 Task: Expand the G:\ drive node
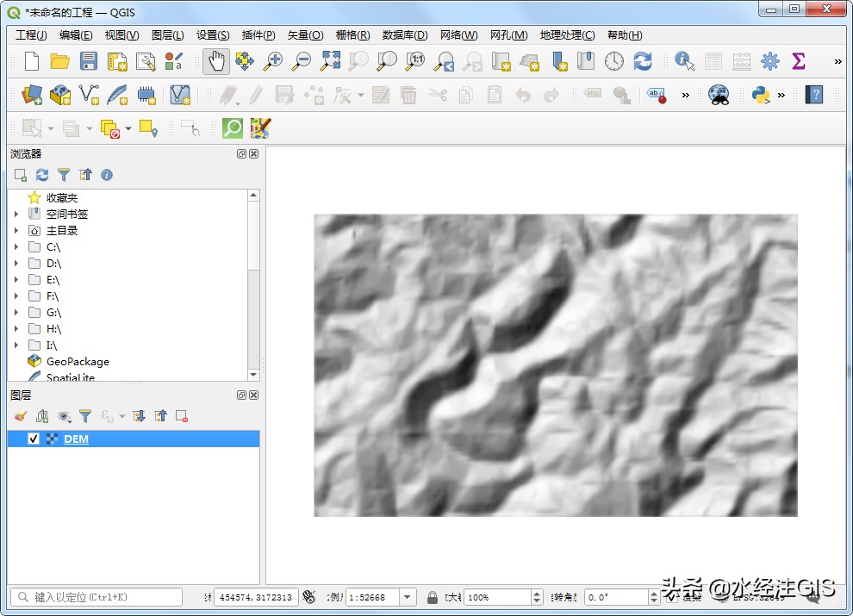[16, 312]
